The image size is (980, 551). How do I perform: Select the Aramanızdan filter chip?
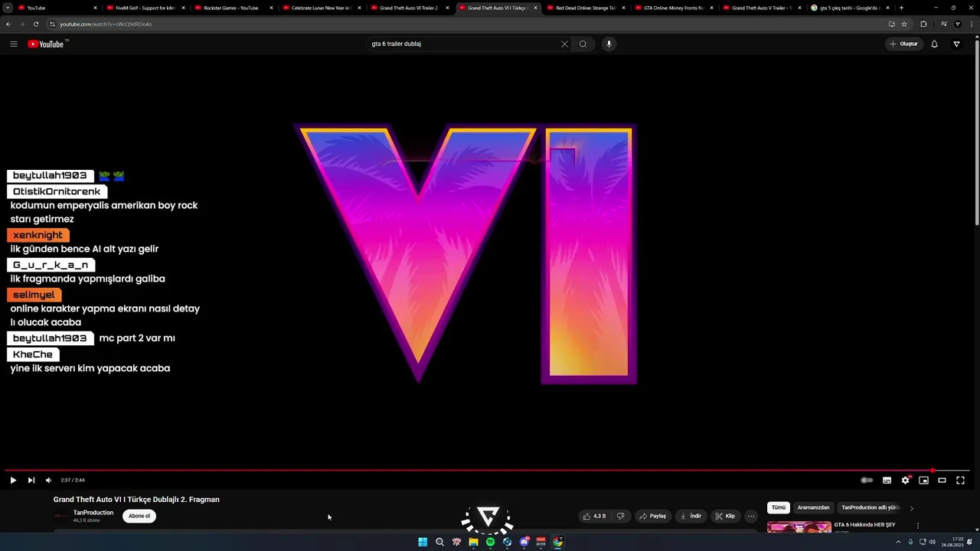813,507
